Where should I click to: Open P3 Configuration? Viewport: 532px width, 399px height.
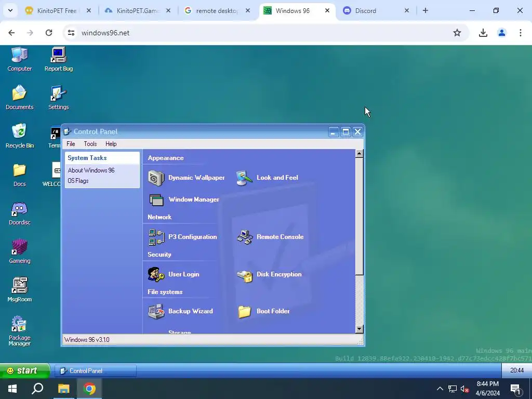(x=182, y=237)
